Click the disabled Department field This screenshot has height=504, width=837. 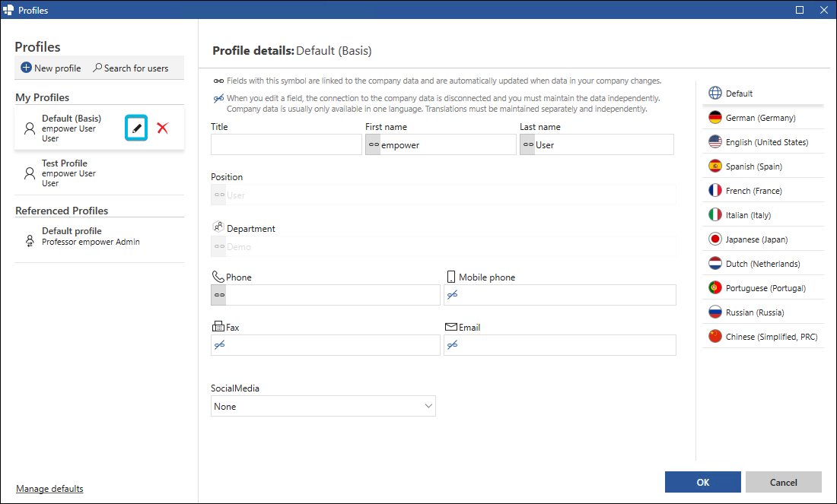coord(443,246)
